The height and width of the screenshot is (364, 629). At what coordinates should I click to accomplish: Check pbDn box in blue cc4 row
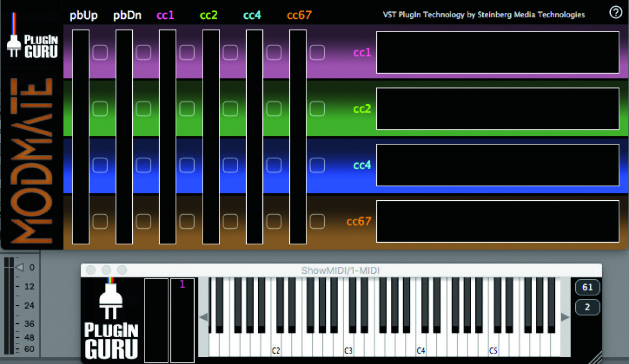click(144, 165)
